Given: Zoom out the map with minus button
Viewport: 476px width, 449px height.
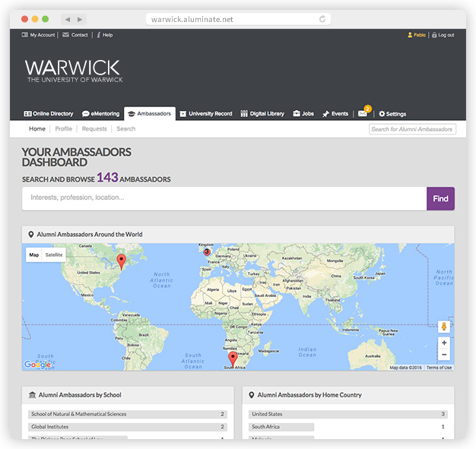Looking at the screenshot, I should 444,354.
